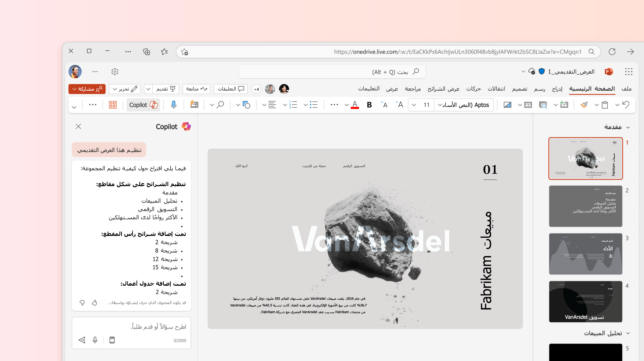Open the app launcher grid
Image resolution: width=644 pixels, height=361 pixels.
click(x=629, y=72)
